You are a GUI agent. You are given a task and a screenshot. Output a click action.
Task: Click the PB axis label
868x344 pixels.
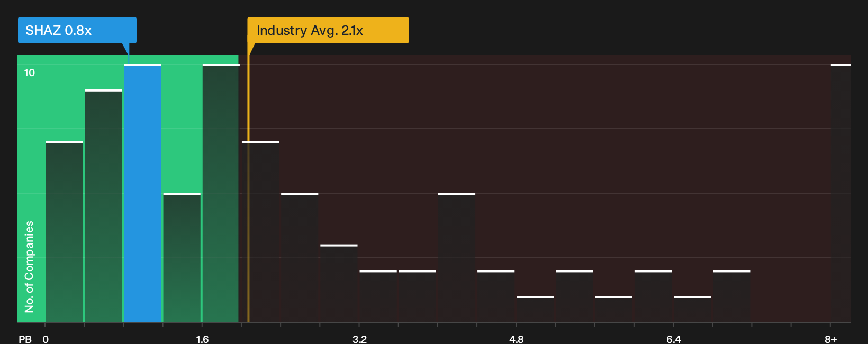tap(25, 339)
